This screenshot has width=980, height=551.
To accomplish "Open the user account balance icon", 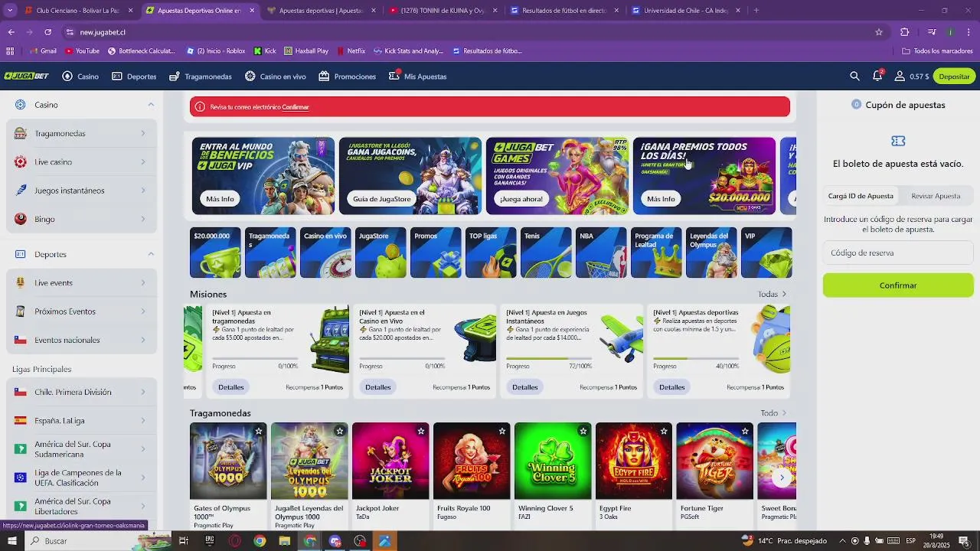I will click(x=900, y=77).
